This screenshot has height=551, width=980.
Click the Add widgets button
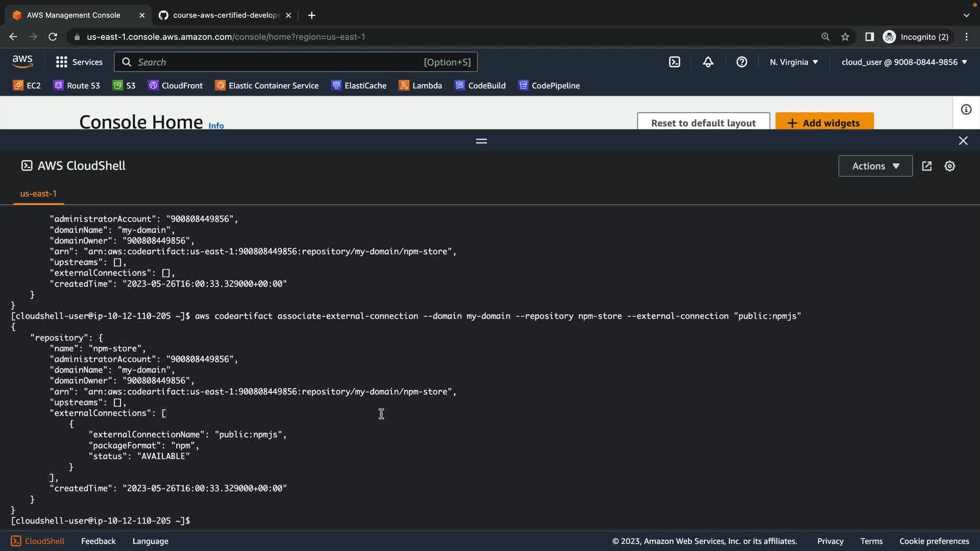click(x=824, y=122)
